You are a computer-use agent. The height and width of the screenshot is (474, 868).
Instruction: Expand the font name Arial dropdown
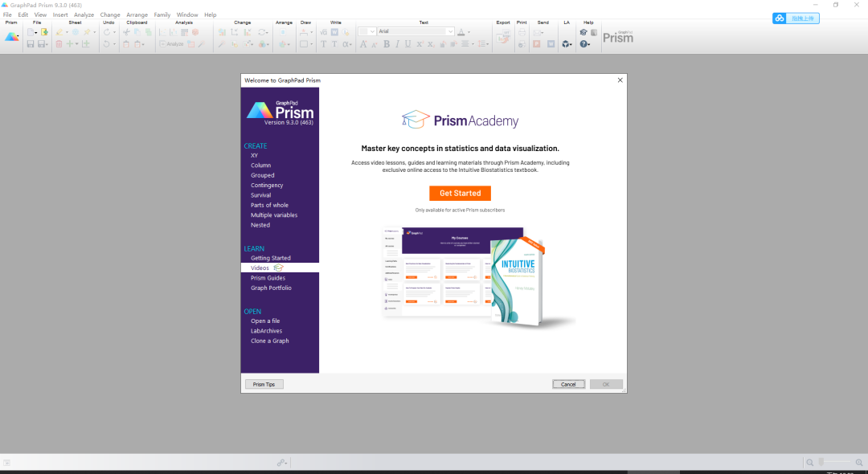[450, 31]
